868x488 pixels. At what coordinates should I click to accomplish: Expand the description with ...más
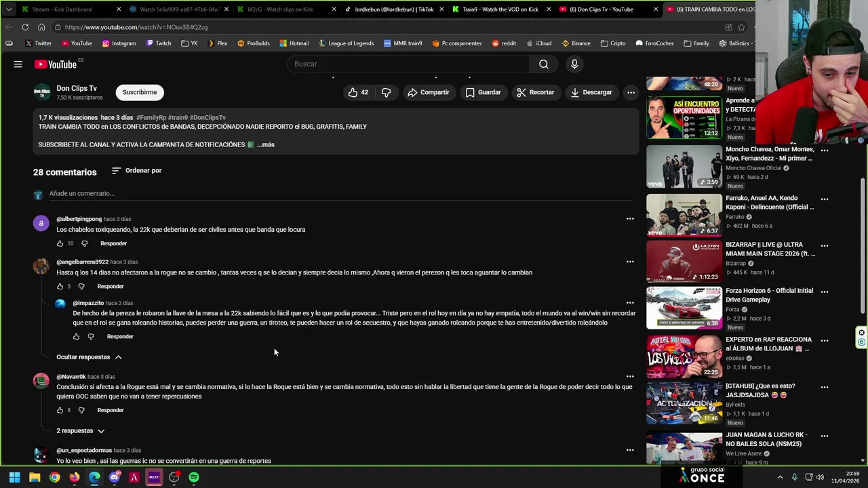pyautogui.click(x=266, y=144)
